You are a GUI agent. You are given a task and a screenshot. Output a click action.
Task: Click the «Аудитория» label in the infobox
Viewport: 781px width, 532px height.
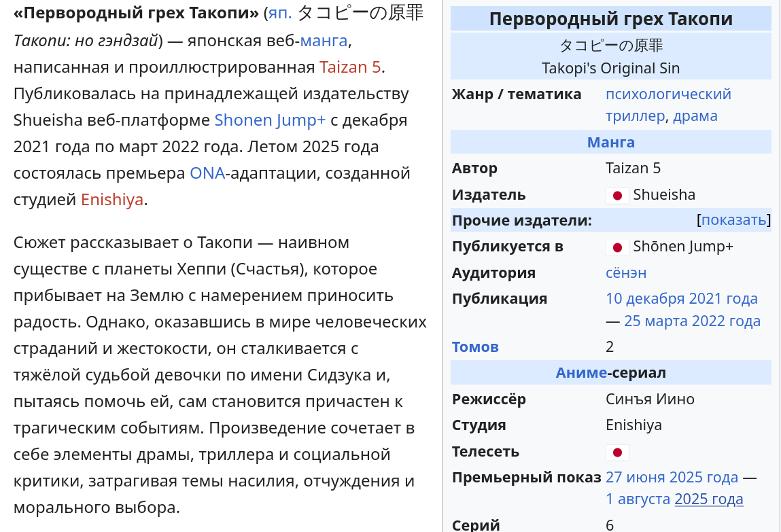pyautogui.click(x=493, y=272)
